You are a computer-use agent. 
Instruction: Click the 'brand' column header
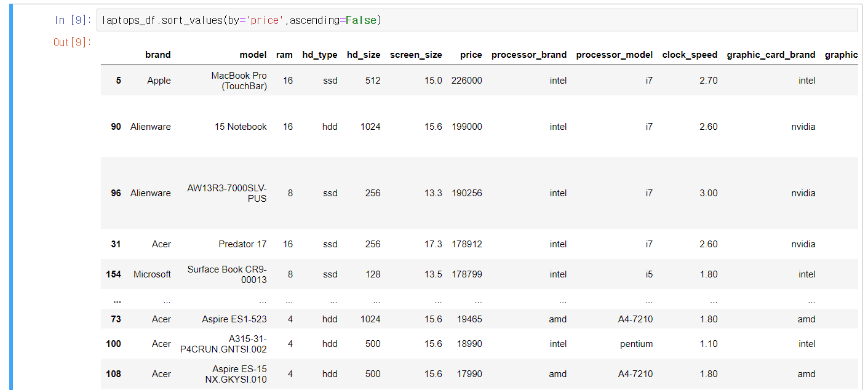[x=158, y=55]
